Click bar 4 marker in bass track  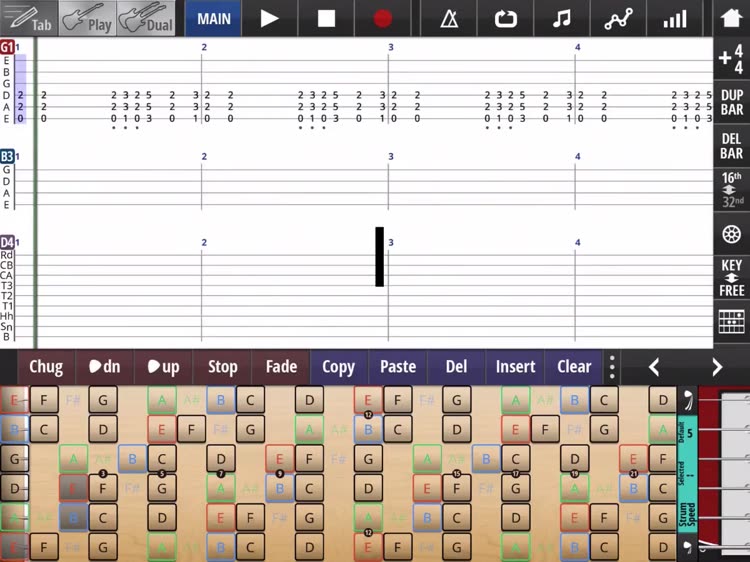[577, 156]
